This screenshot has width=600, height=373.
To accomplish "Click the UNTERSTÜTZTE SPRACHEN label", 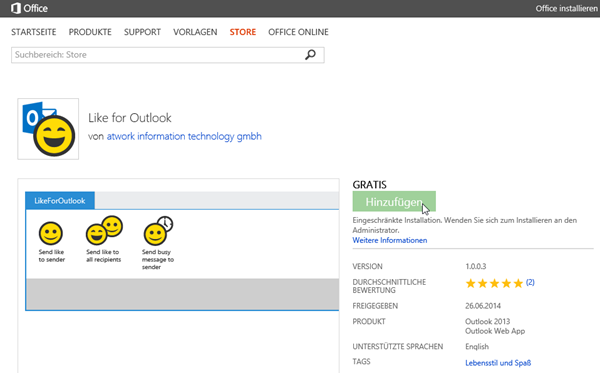I will (x=398, y=347).
